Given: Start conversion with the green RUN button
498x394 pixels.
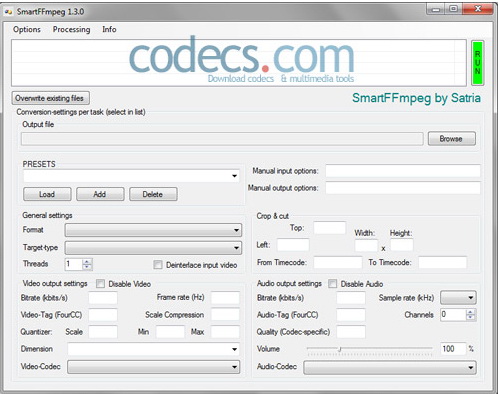Looking at the screenshot, I should 477,63.
